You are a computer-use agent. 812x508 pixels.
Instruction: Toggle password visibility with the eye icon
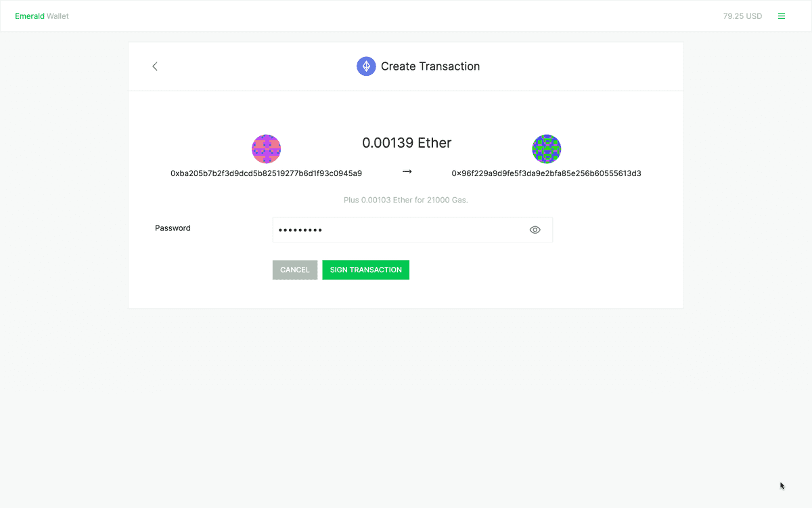pos(535,230)
